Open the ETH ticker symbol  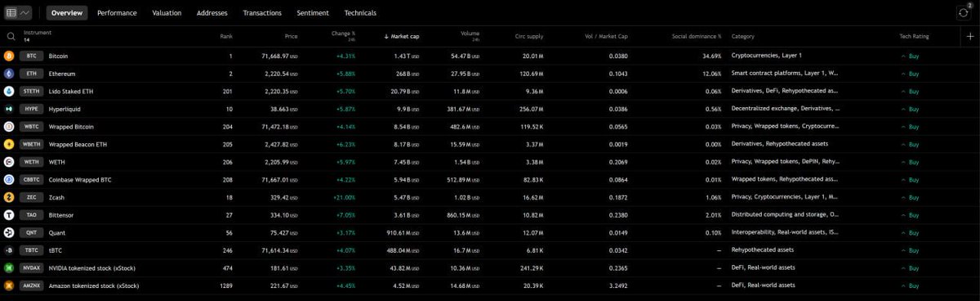[x=31, y=74]
